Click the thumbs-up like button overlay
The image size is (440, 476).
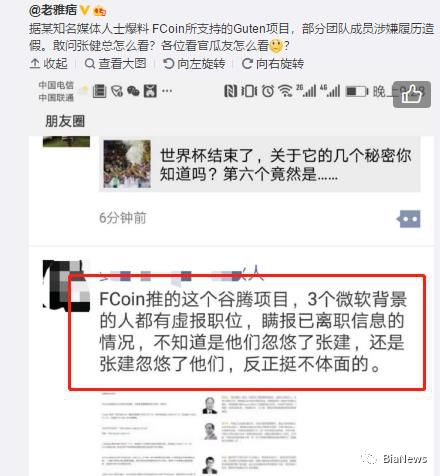[412, 94]
